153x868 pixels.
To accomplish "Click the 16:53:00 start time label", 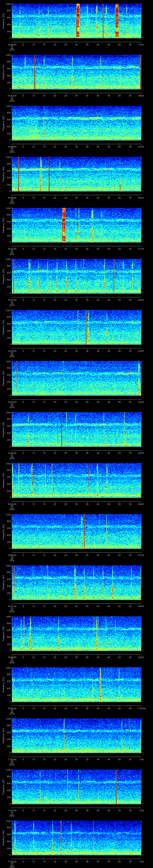I will pos(12,402).
